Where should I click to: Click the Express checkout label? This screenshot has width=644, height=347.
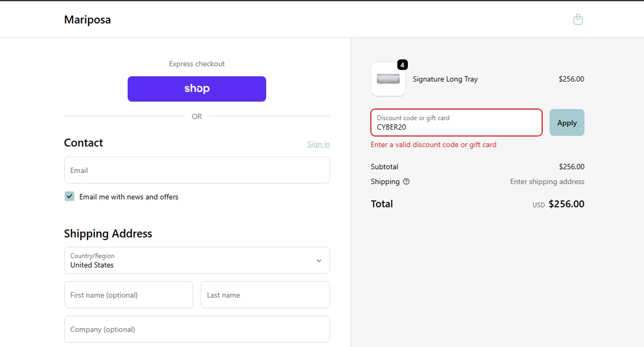[197, 63]
